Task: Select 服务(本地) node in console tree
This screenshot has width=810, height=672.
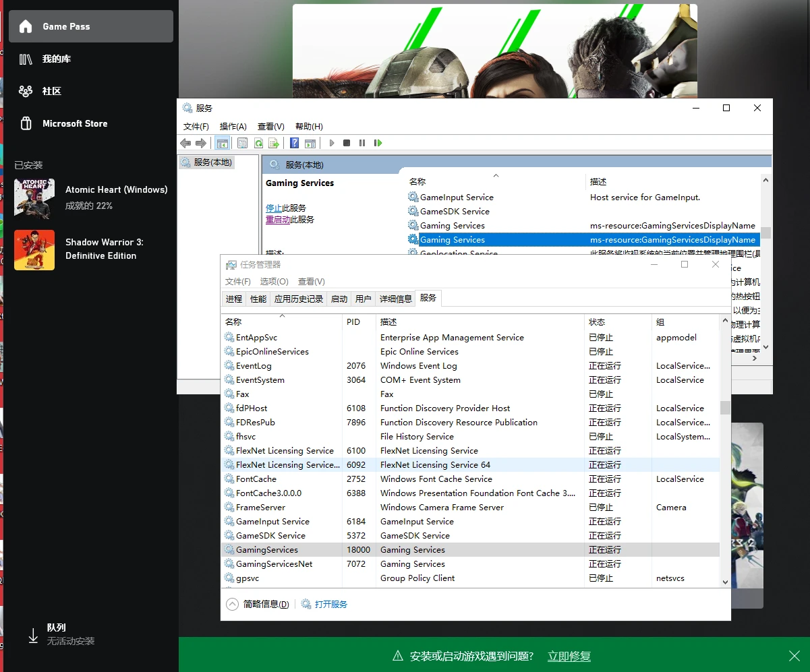Action: click(206, 162)
